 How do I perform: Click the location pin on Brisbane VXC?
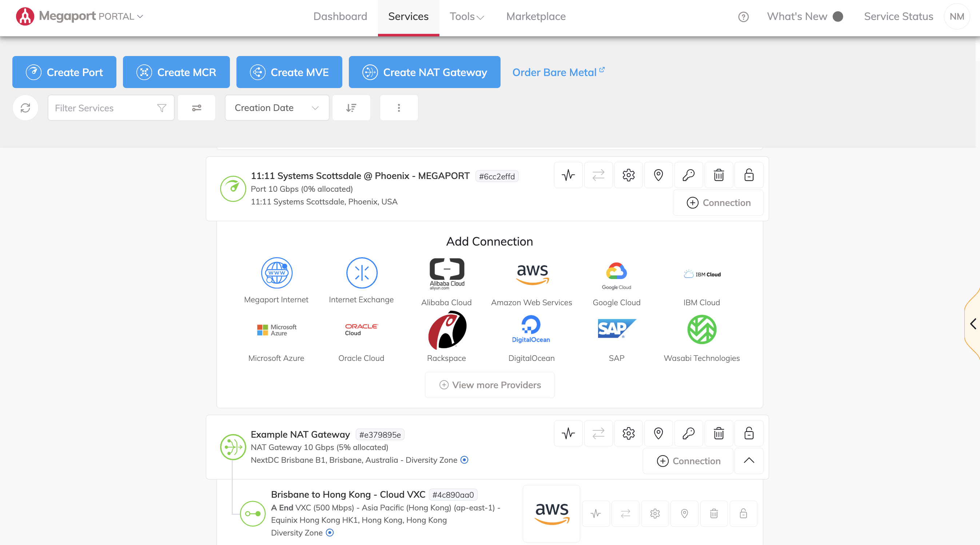pyautogui.click(x=684, y=513)
